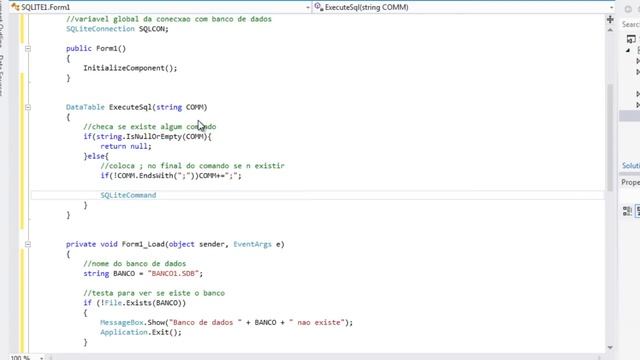This screenshot has height=360, width=640.
Task: Click the editor split handle above the scrollbar
Action: (x=610, y=19)
